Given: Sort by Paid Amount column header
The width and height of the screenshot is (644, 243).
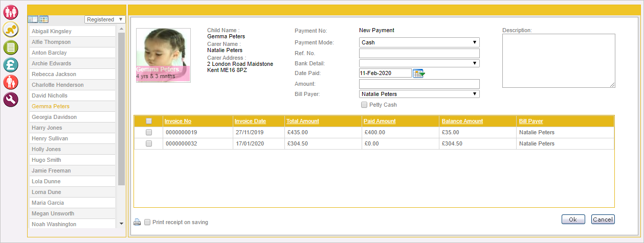Looking at the screenshot, I should 380,121.
